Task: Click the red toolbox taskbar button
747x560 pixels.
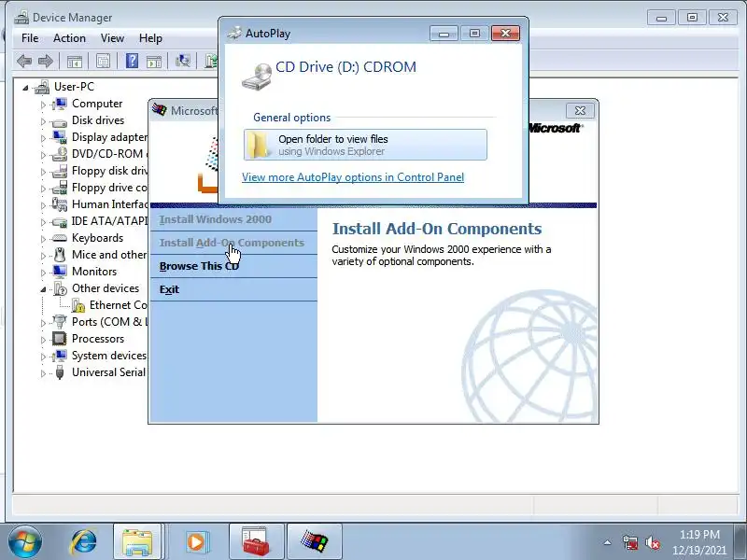Action: [x=256, y=542]
